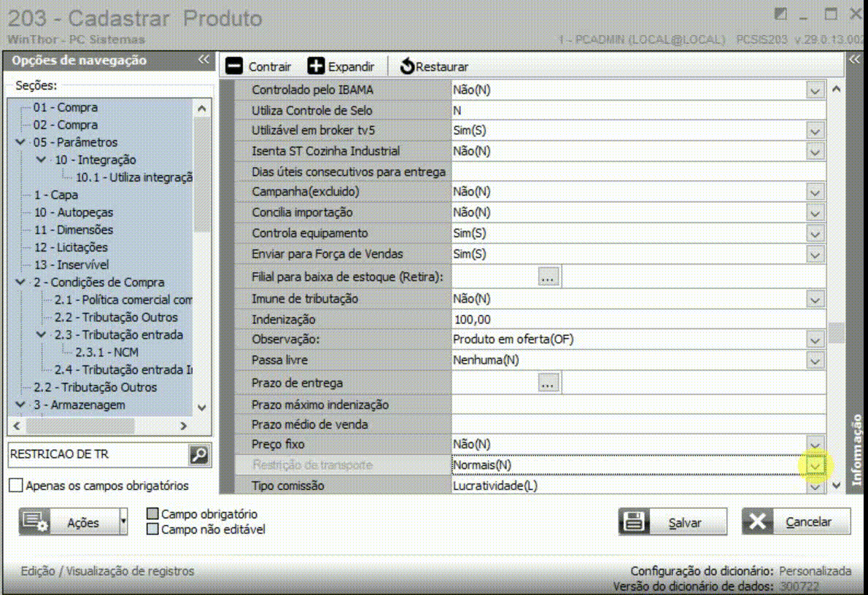Select 12 - Licitações section
868x595 pixels.
pos(71,247)
